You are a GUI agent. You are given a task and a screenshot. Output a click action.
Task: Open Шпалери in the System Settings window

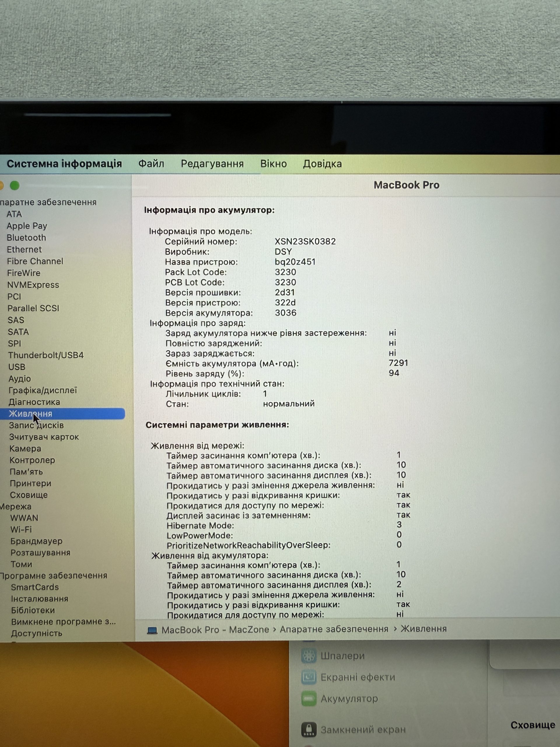tap(343, 656)
